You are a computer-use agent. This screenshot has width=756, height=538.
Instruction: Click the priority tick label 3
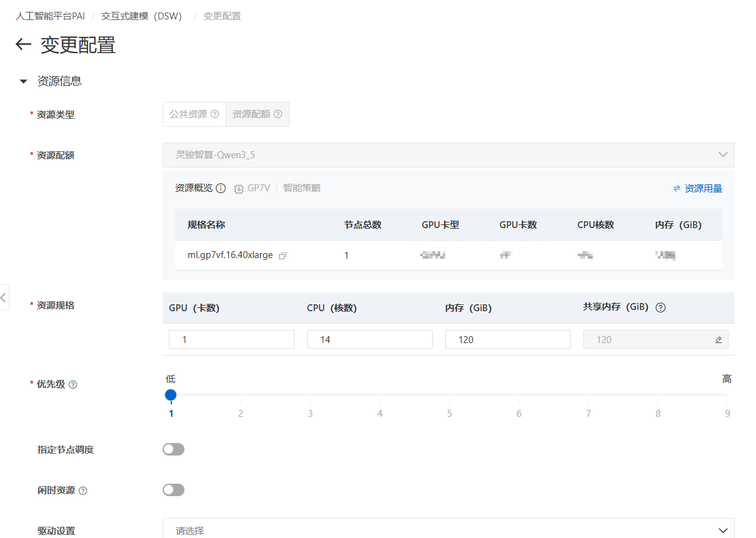coord(310,414)
